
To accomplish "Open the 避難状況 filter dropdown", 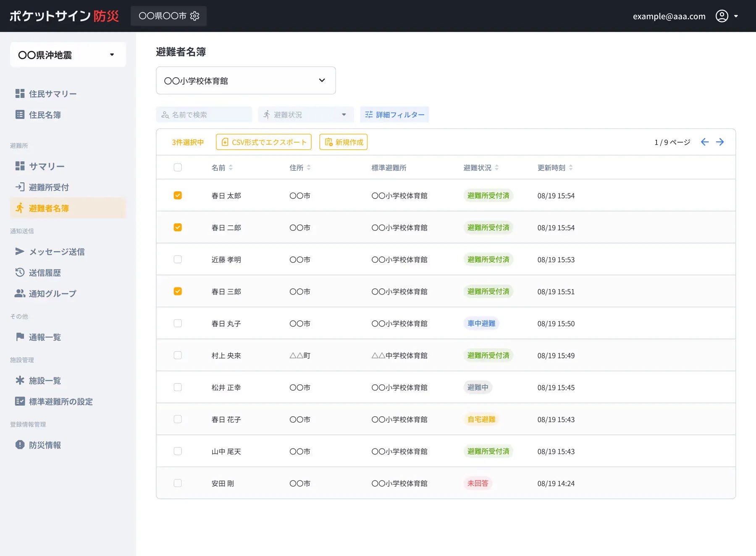I will coord(306,115).
